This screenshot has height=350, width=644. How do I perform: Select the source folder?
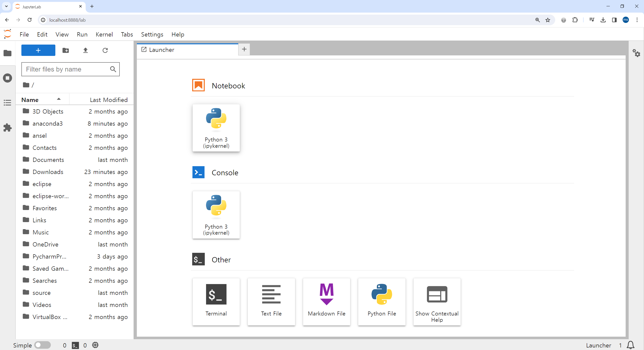(75, 293)
